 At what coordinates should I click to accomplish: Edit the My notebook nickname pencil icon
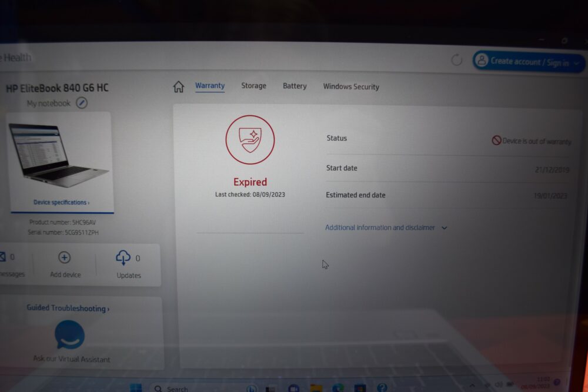coord(82,103)
